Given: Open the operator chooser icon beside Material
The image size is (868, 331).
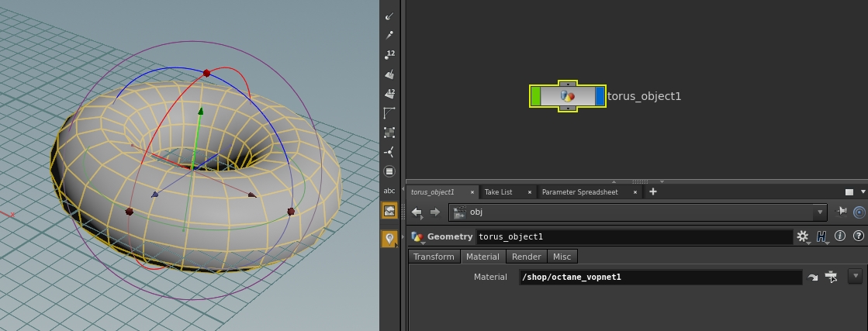Looking at the screenshot, I should coord(831,276).
